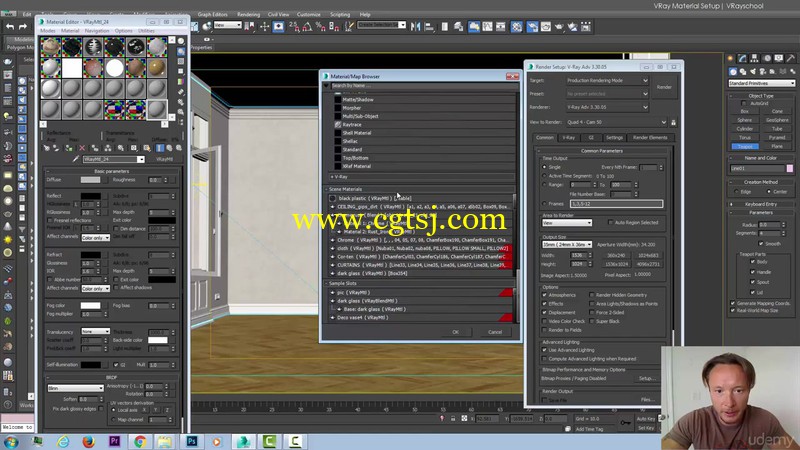Toggle the Percent Snap toolbar icon

tap(320, 27)
